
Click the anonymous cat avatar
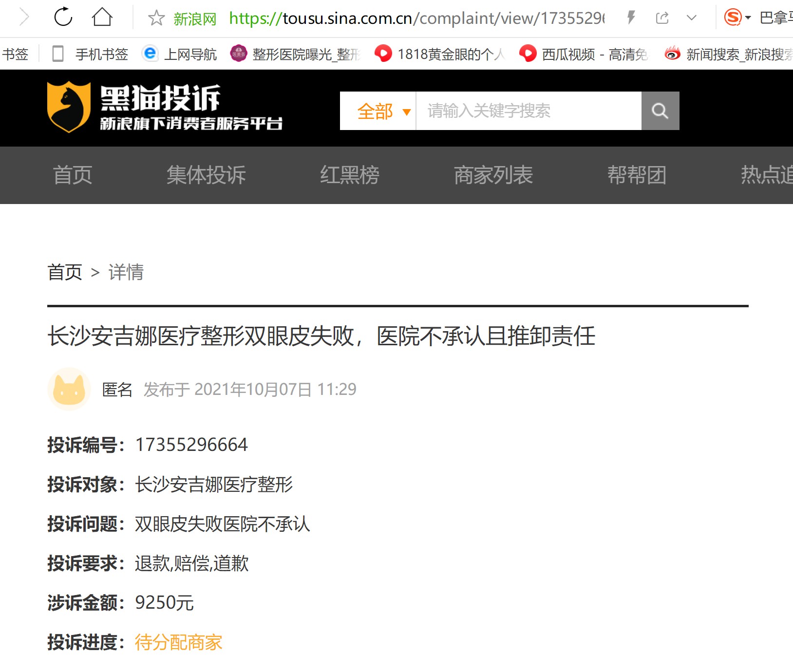pos(69,389)
